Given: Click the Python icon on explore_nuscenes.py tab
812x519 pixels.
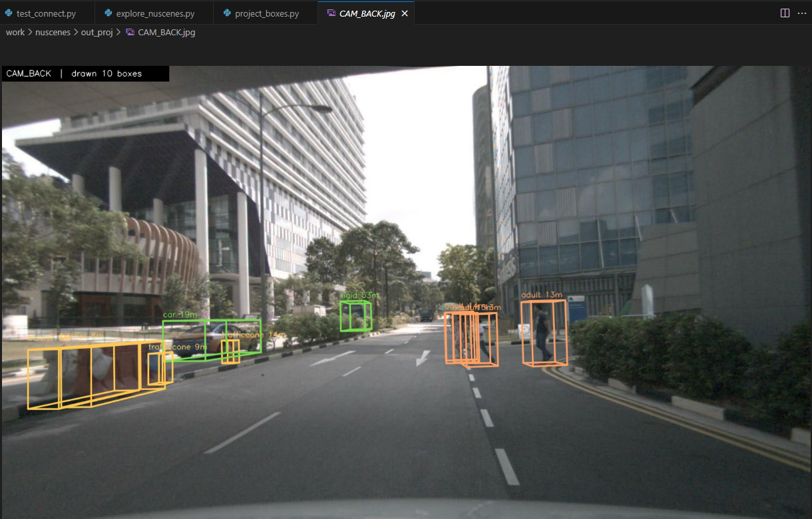Looking at the screenshot, I should (108, 13).
